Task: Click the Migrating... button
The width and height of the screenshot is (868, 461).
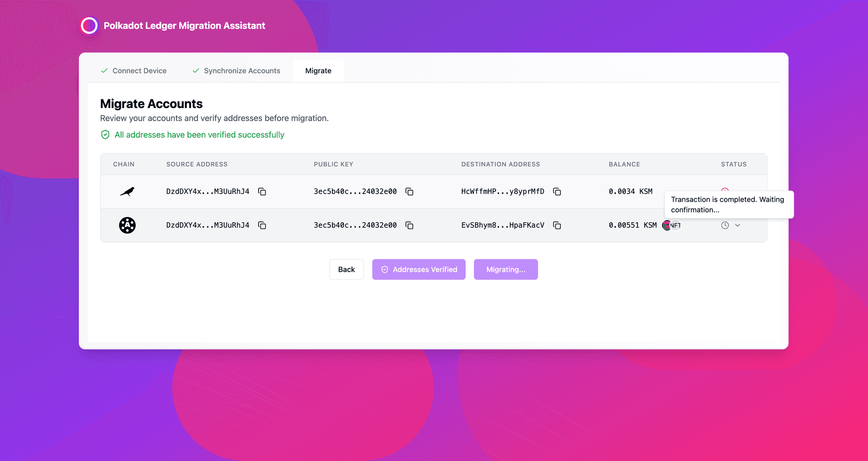Action: 506,270
